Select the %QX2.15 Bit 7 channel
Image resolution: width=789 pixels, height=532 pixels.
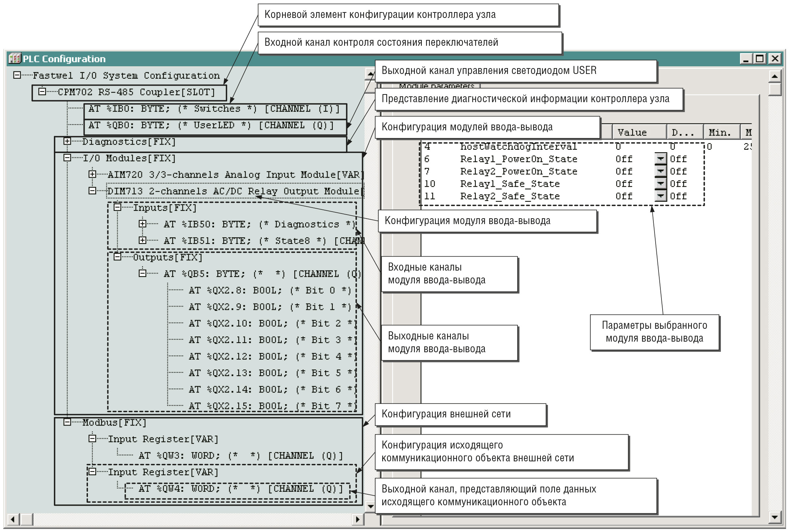coord(272,406)
